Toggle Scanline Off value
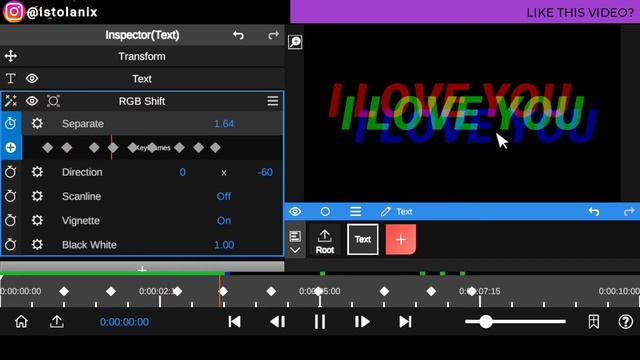Screen dimensions: 640x360 click(224, 196)
